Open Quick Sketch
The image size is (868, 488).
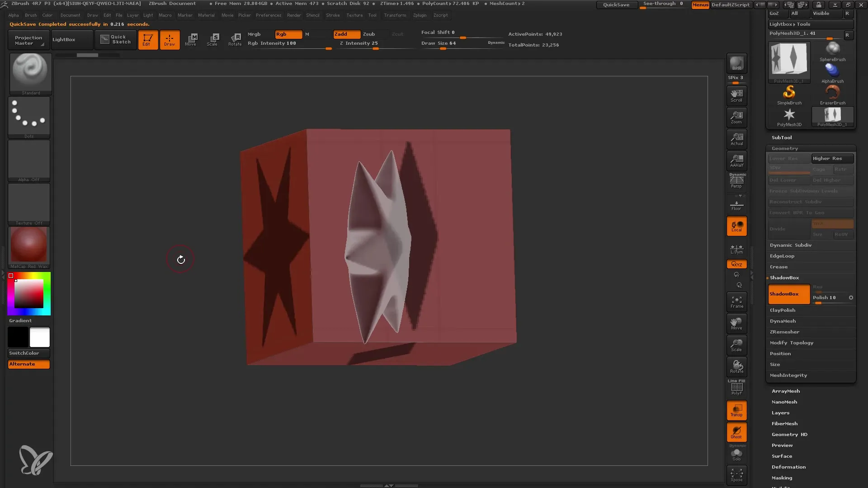116,40
